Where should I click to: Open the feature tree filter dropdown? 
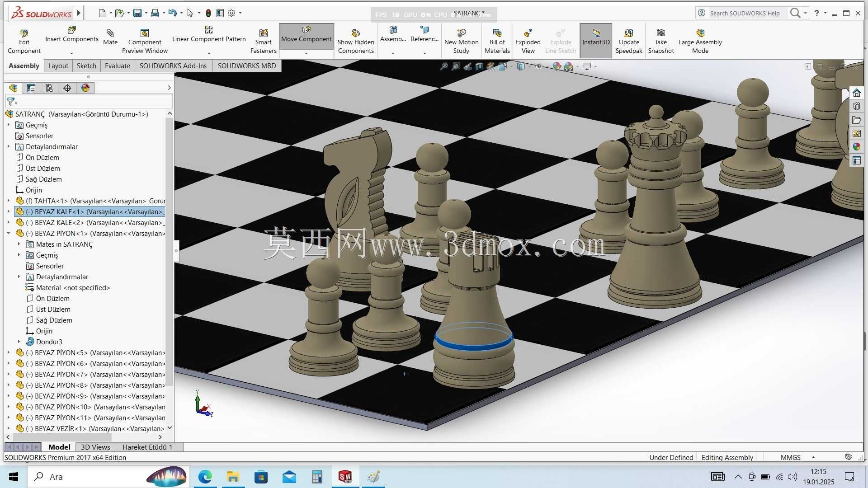pyautogui.click(x=12, y=102)
